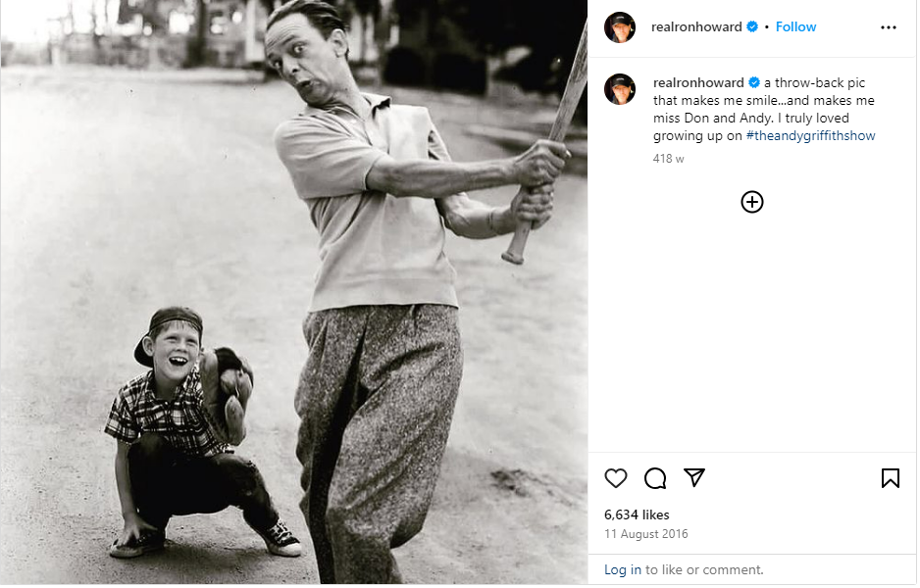The width and height of the screenshot is (920, 588).
Task: Open the profile avatar next to the caption
Action: pos(620,88)
